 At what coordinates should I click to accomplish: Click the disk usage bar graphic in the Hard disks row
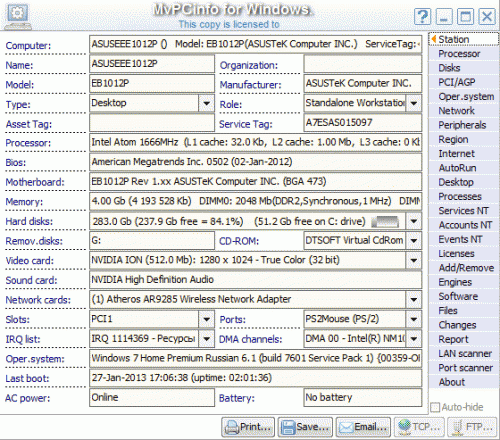(x=385, y=222)
